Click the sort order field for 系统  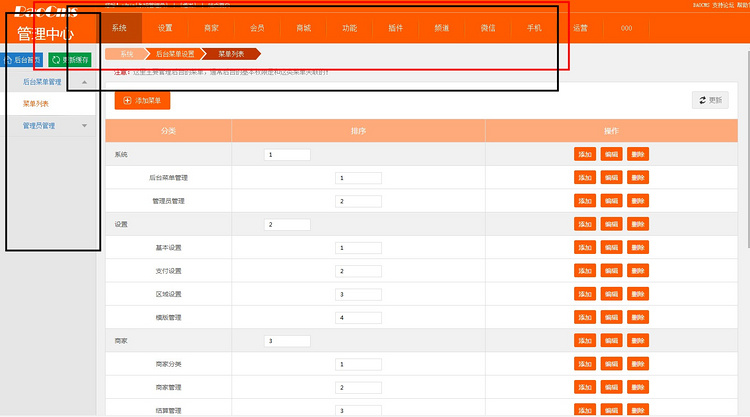point(287,154)
